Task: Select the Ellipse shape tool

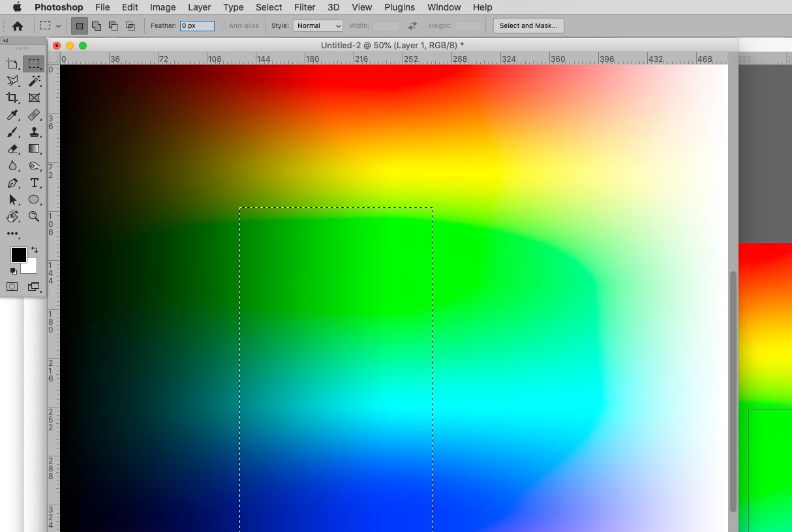Action: pyautogui.click(x=34, y=199)
